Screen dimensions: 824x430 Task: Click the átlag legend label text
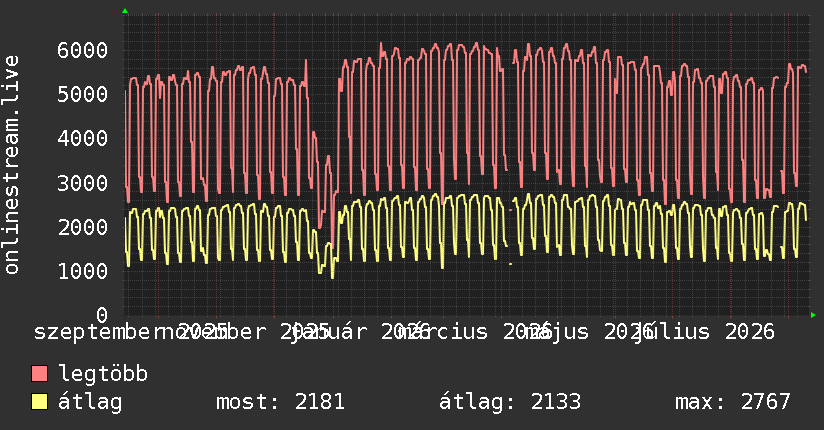tap(90, 403)
